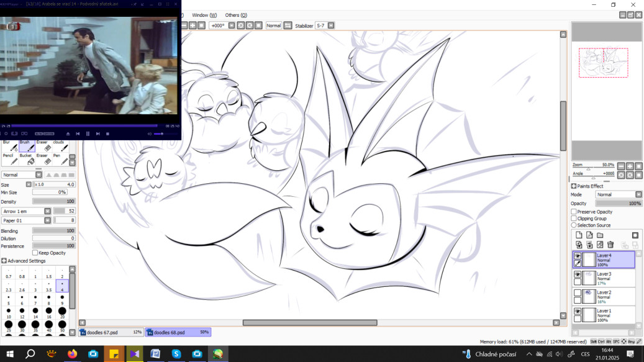
Task: Switch to doodles 67.psd tab
Action: point(111,332)
